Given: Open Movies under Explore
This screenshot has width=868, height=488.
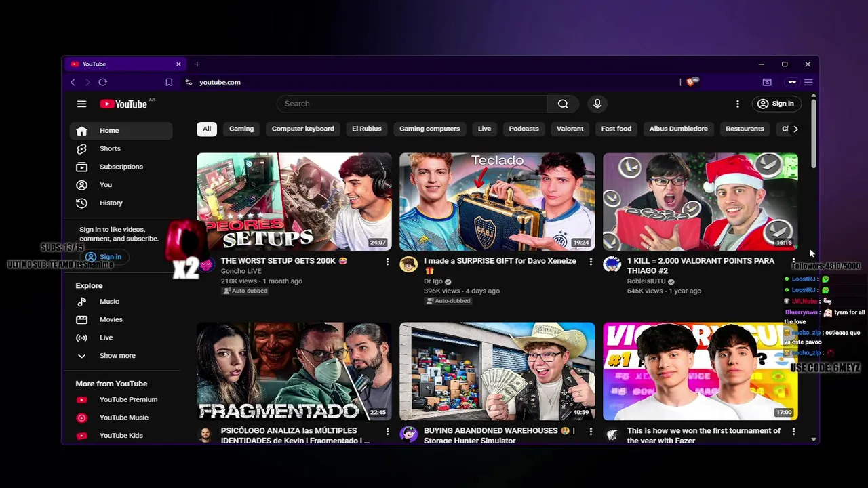Looking at the screenshot, I should [x=121, y=319].
